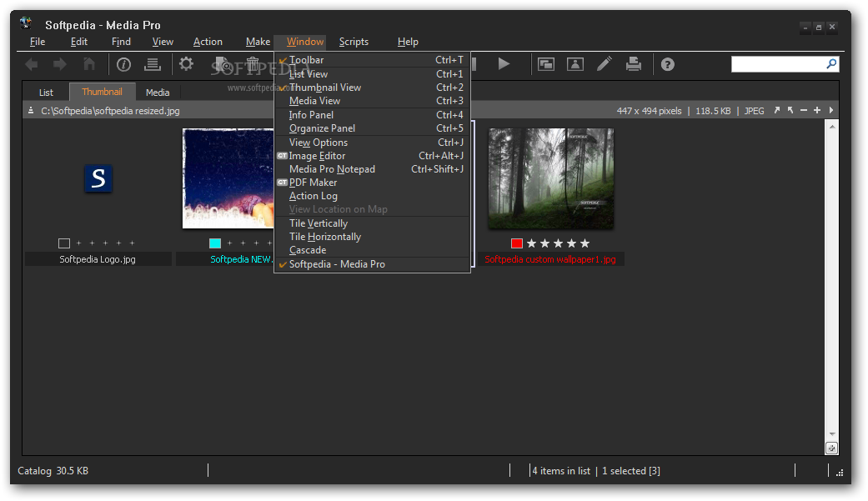Open the View menu
The image size is (868, 501).
point(163,42)
